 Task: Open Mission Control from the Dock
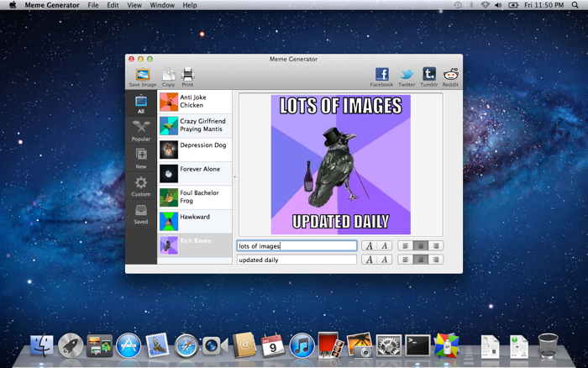(x=99, y=345)
